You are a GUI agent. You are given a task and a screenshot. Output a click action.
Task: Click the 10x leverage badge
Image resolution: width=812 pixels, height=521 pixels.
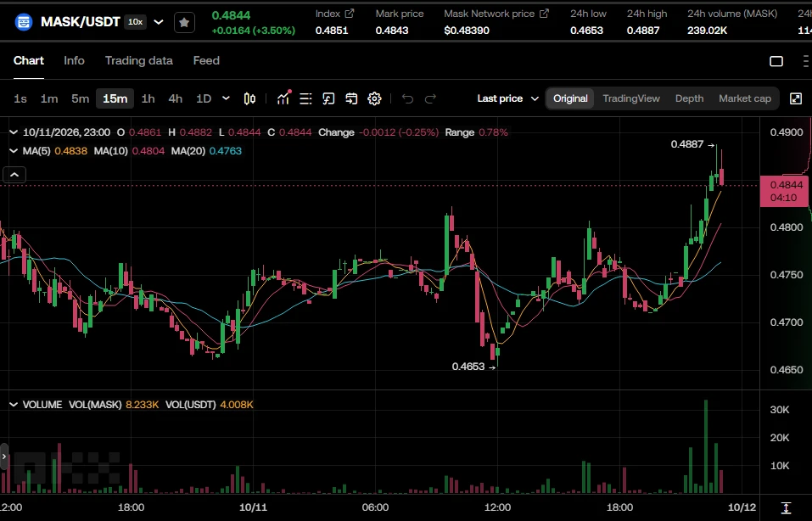tap(136, 22)
